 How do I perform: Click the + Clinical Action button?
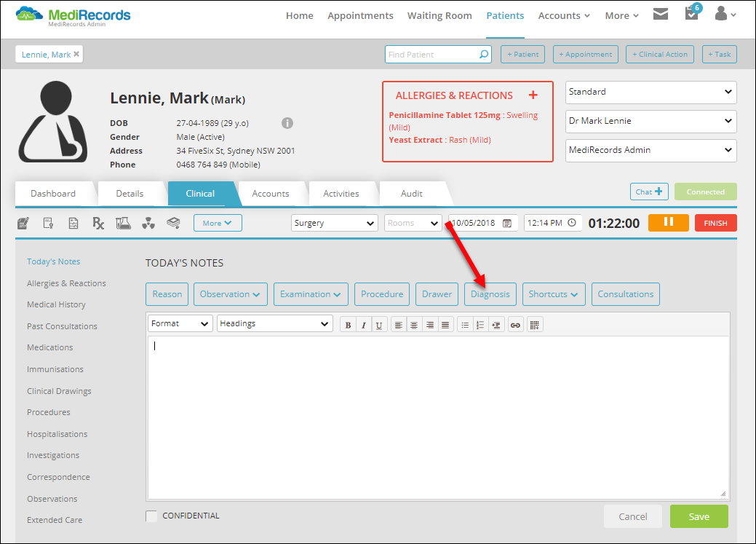click(659, 54)
